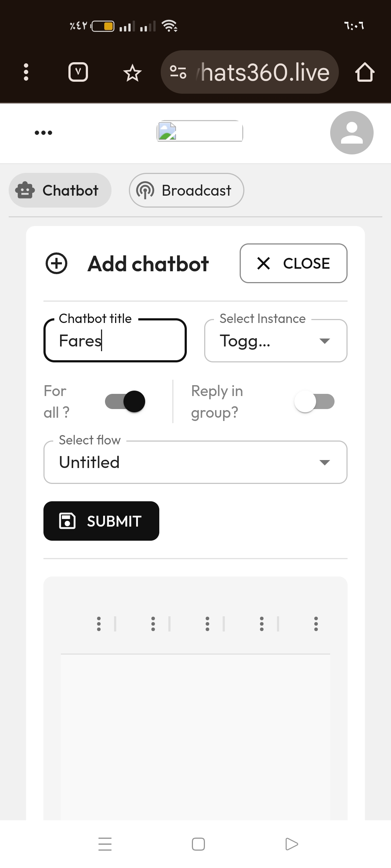Viewport: 391px width, 868px height.
Task: Click the plus circle icon beside Add chatbot
Action: [x=56, y=263]
